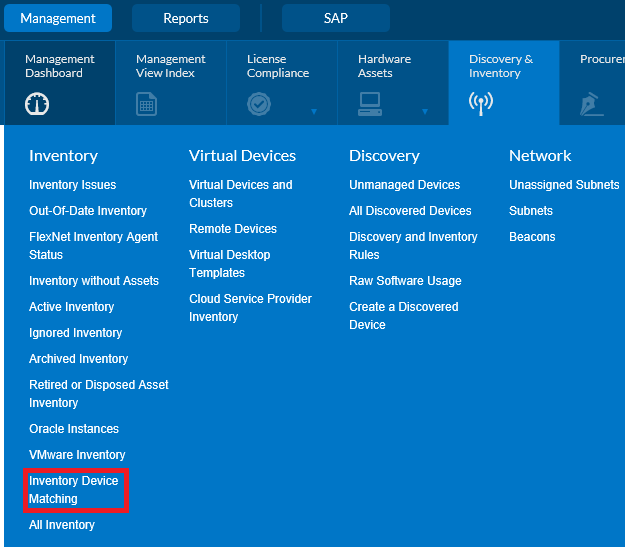The image size is (625, 547).
Task: Open All Discovered Devices
Action: (x=410, y=211)
